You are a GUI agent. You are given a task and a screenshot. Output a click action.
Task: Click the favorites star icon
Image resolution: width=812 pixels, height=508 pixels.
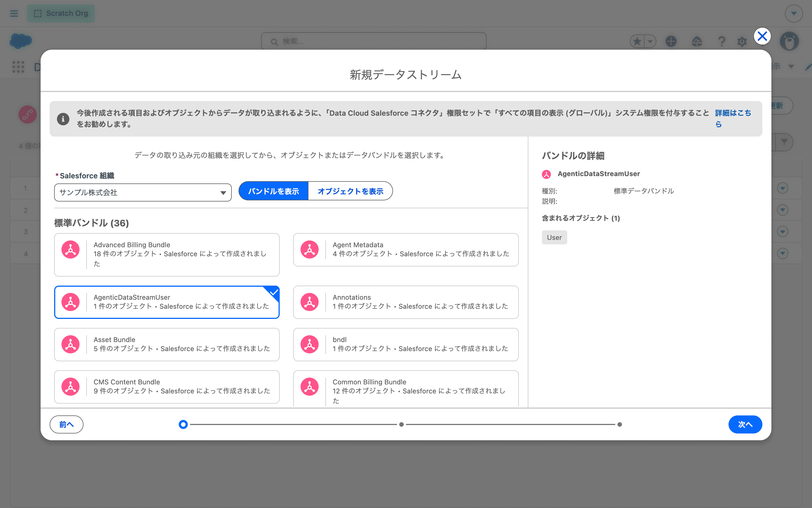click(x=637, y=41)
